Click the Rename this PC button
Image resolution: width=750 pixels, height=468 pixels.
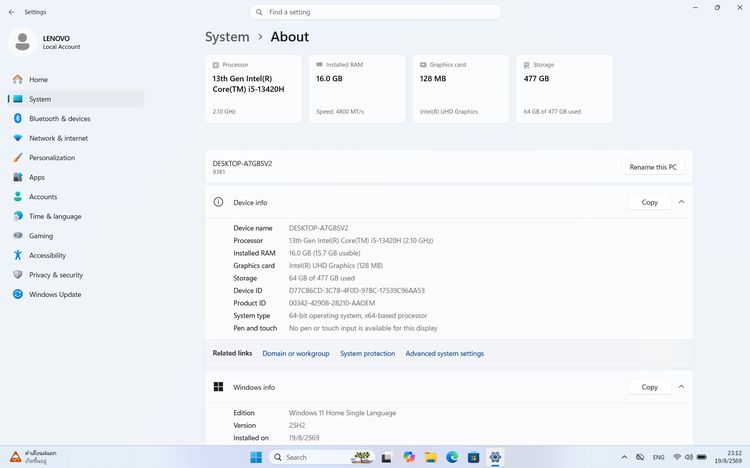pyautogui.click(x=653, y=167)
